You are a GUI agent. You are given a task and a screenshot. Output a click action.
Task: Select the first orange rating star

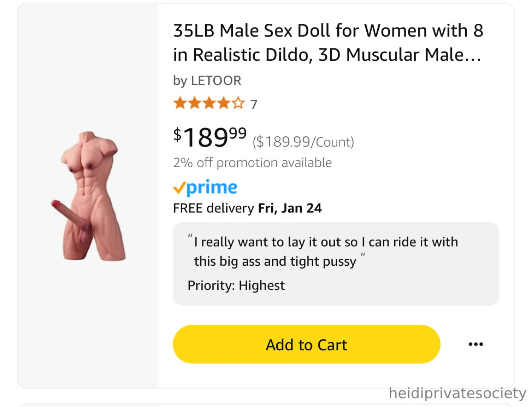click(179, 103)
